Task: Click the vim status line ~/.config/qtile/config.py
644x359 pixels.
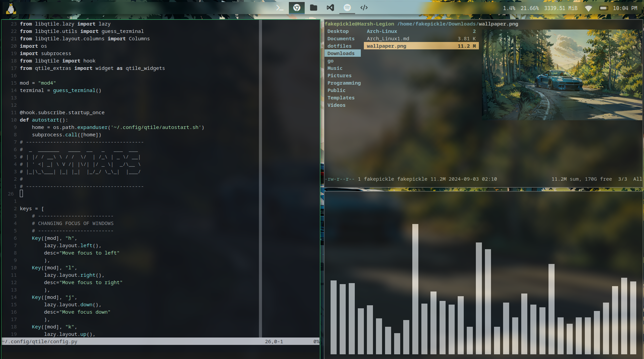Action: tap(161, 342)
